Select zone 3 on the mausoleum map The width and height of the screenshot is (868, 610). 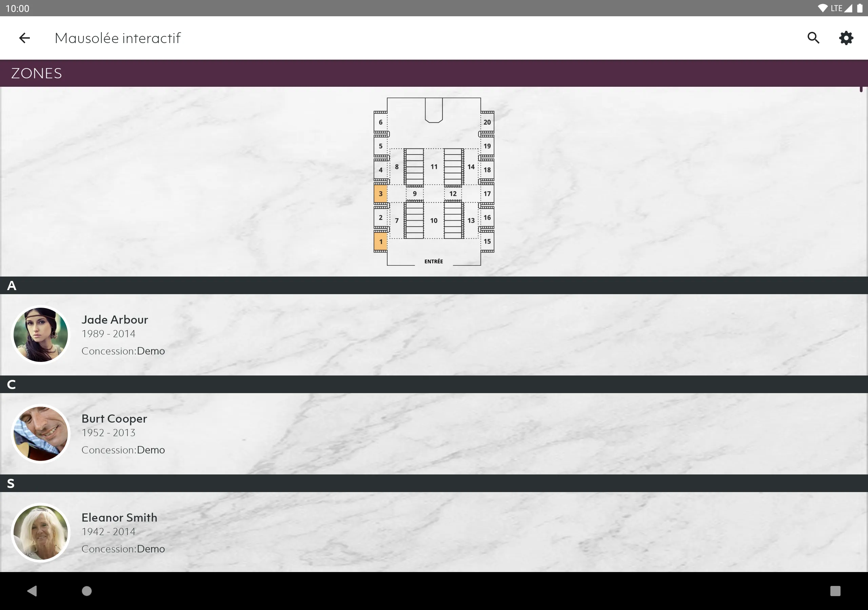380,194
